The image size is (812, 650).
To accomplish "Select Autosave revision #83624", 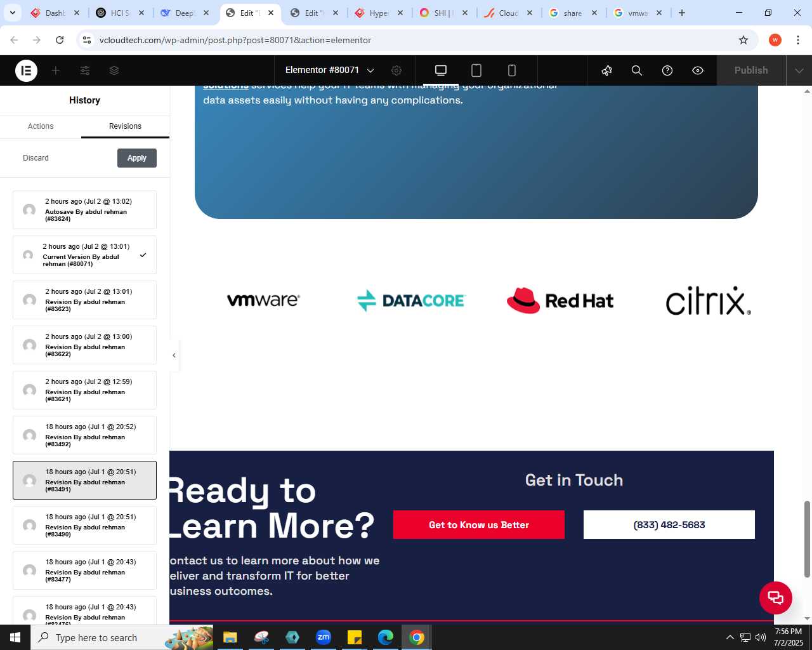I will tap(84, 210).
